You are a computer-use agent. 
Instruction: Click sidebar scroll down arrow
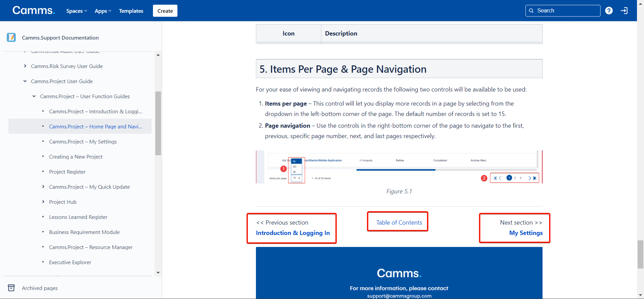pos(158,273)
